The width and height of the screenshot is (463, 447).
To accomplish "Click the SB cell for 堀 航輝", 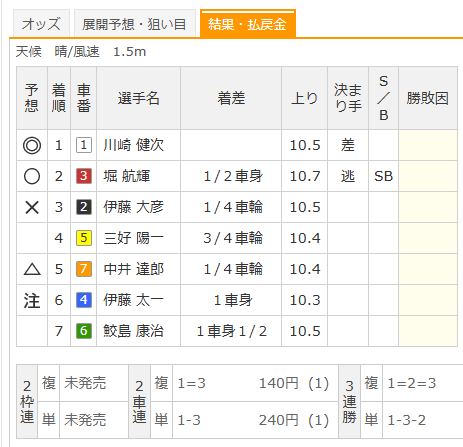I will [384, 176].
